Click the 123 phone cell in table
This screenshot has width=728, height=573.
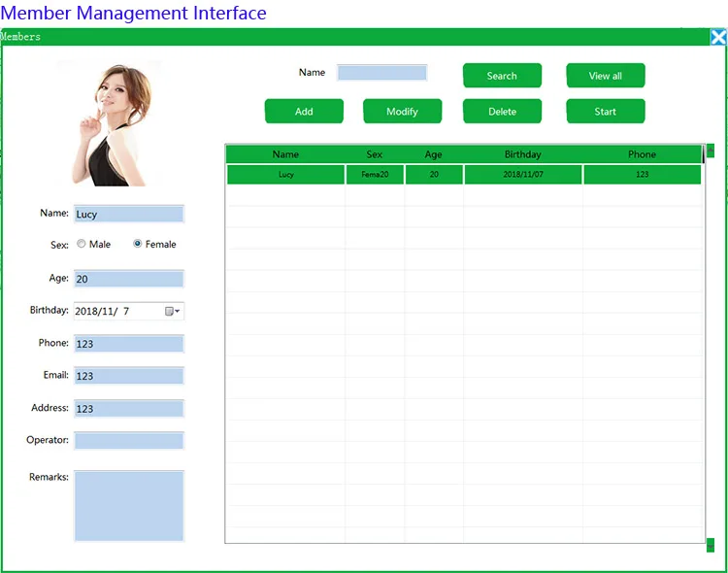pos(643,174)
